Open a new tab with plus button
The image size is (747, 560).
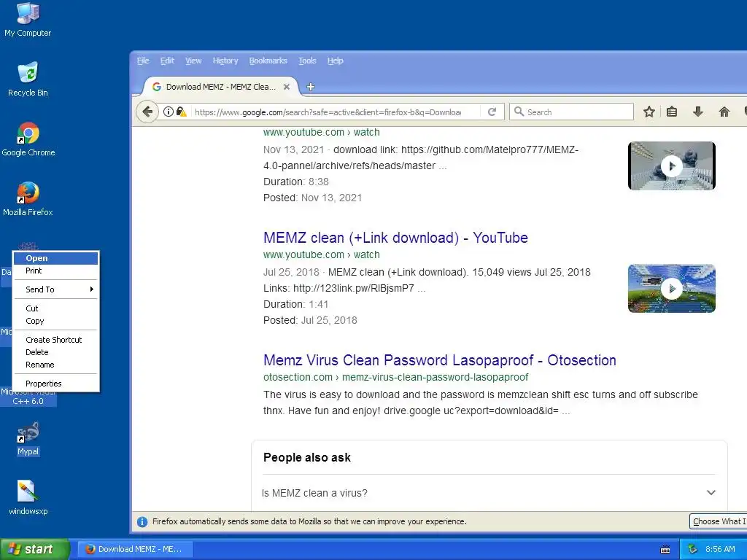tap(311, 87)
